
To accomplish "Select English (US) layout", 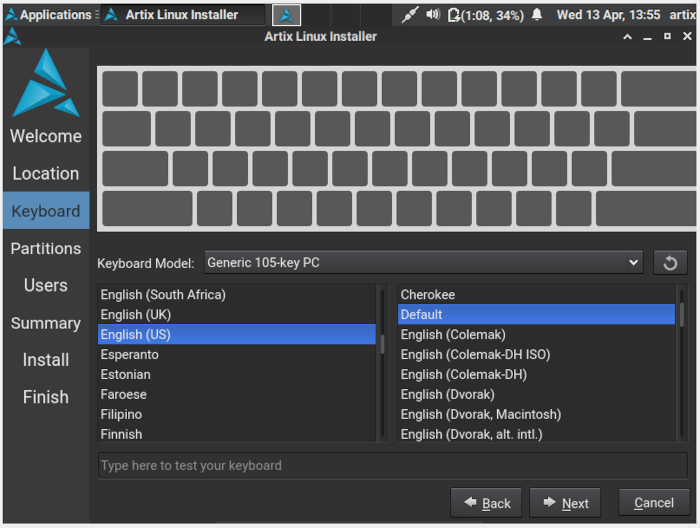I will [x=237, y=335].
